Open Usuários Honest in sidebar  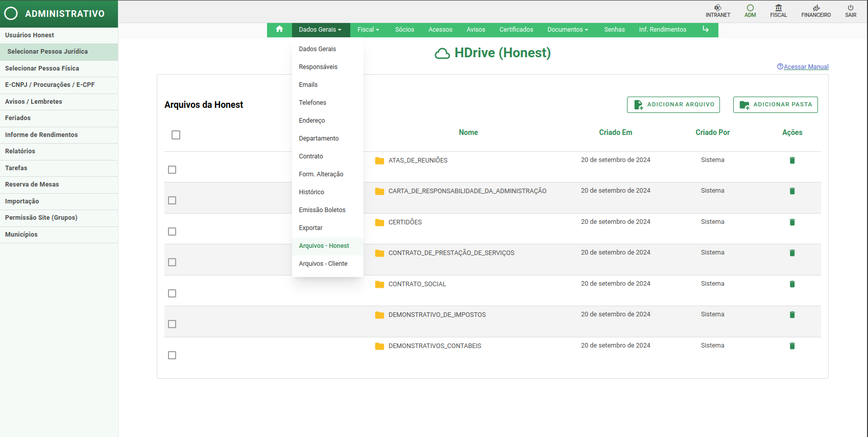[x=59, y=35]
